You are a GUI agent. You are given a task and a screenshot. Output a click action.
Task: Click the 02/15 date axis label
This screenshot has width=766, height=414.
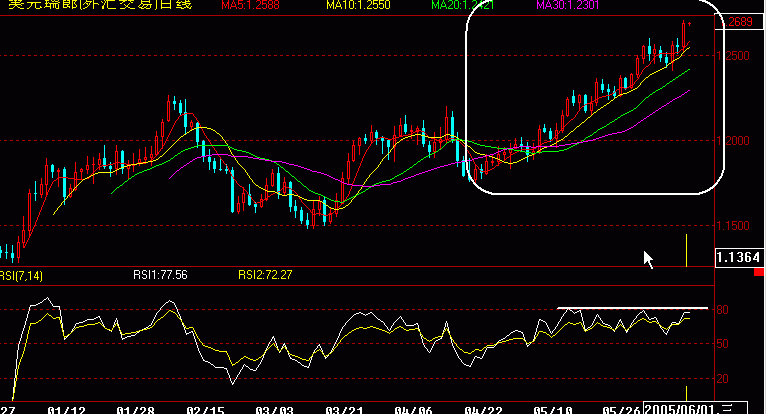(205, 409)
